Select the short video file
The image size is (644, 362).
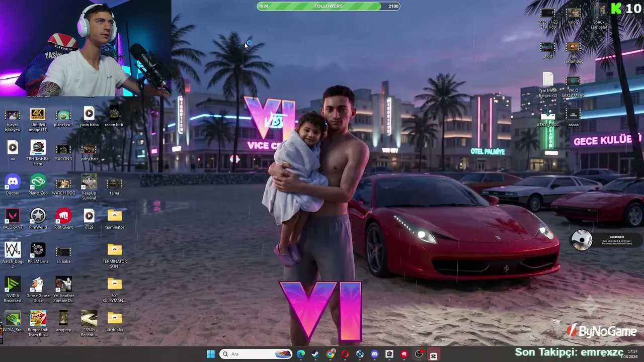tap(548, 50)
